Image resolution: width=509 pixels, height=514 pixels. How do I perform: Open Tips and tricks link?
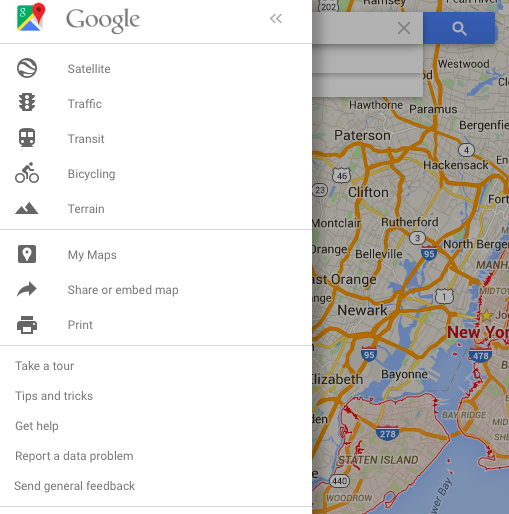click(x=54, y=396)
